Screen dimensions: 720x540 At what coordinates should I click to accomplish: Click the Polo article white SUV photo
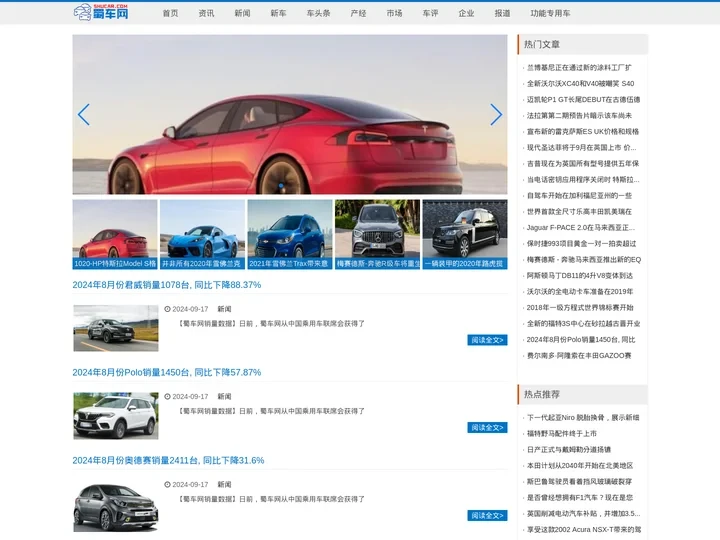click(116, 416)
